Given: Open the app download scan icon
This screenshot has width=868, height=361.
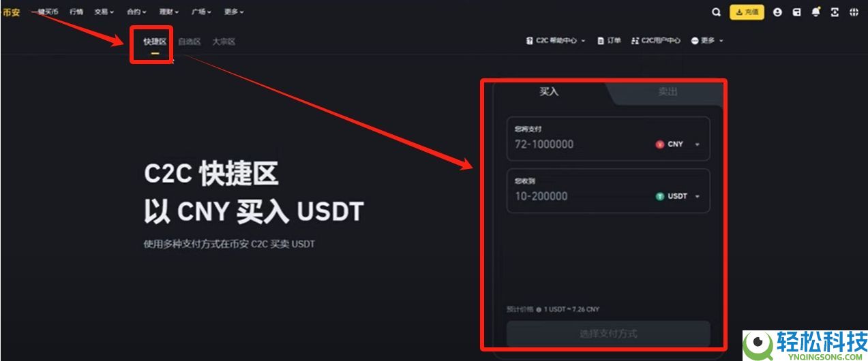Looking at the screenshot, I should pyautogui.click(x=835, y=12).
